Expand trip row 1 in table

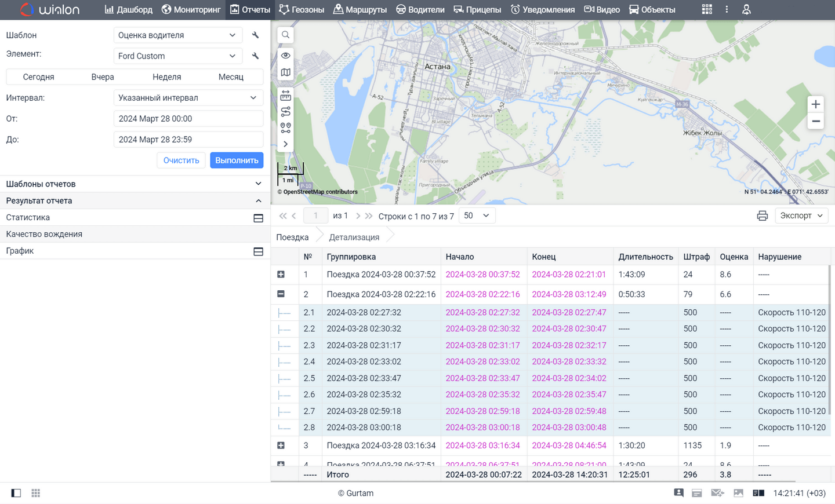coord(281,275)
